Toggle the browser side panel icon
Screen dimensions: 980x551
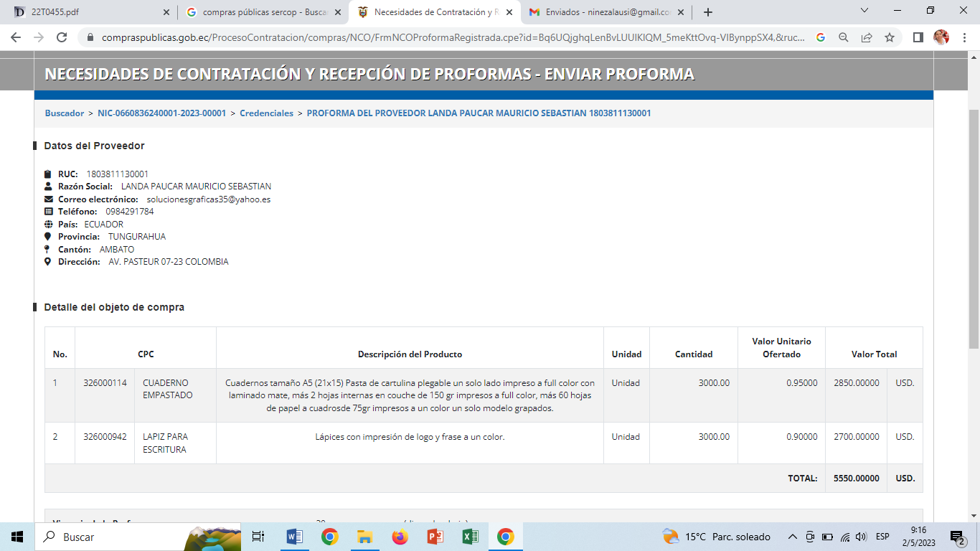pyautogui.click(x=918, y=37)
